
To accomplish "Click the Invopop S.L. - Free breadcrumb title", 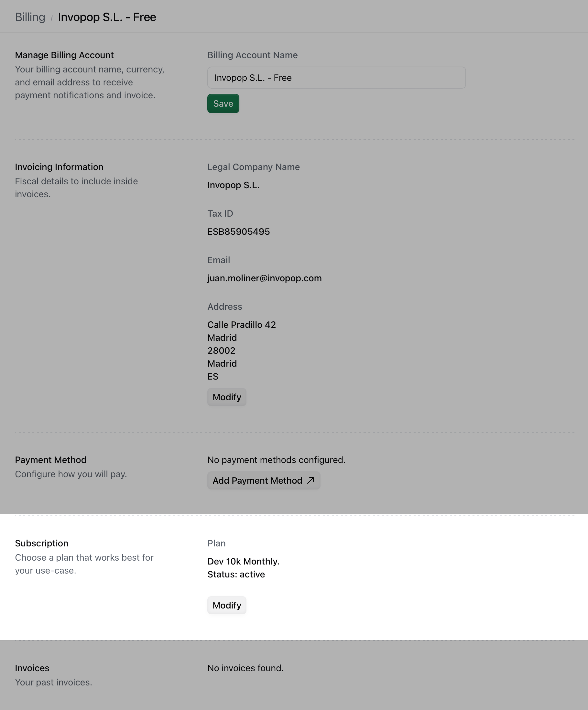I will [x=107, y=17].
